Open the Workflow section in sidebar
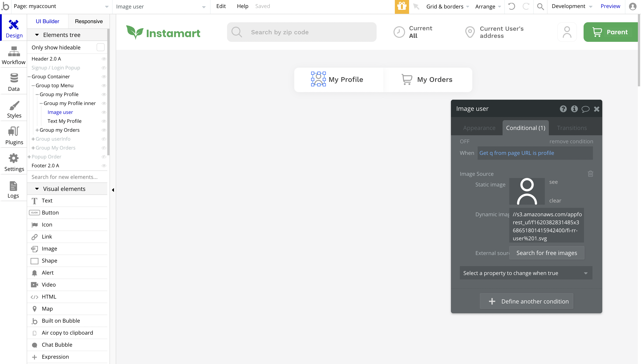641x364 pixels. tap(14, 55)
